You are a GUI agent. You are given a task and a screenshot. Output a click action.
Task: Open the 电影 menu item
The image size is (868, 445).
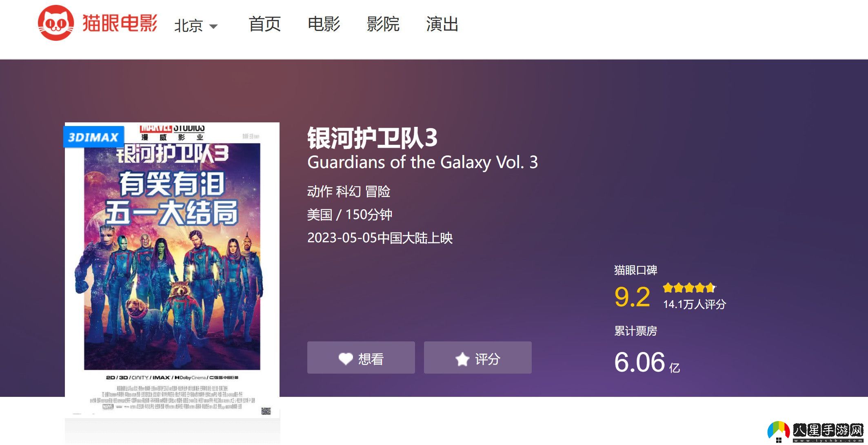(324, 24)
